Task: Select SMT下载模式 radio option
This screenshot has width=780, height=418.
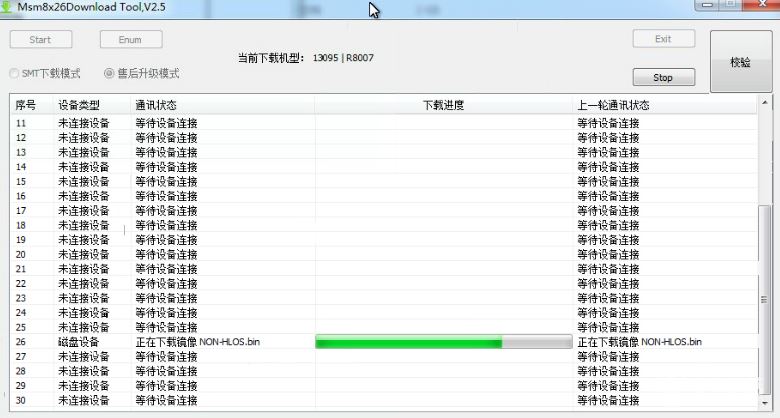Action: [45, 74]
